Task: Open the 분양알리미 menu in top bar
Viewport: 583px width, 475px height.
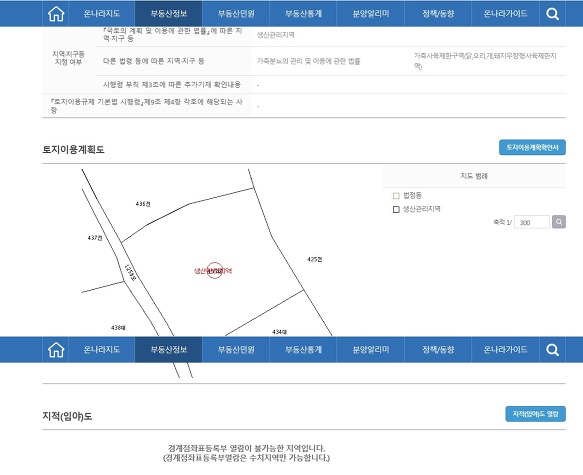Action: click(370, 14)
